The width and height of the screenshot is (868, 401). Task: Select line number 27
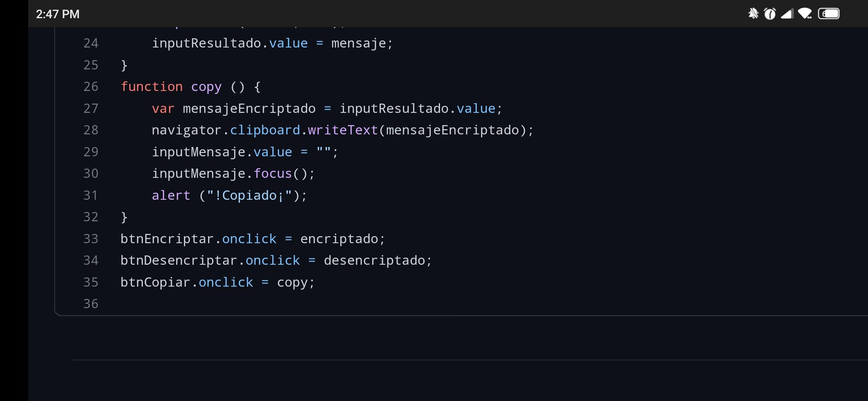pyautogui.click(x=91, y=108)
